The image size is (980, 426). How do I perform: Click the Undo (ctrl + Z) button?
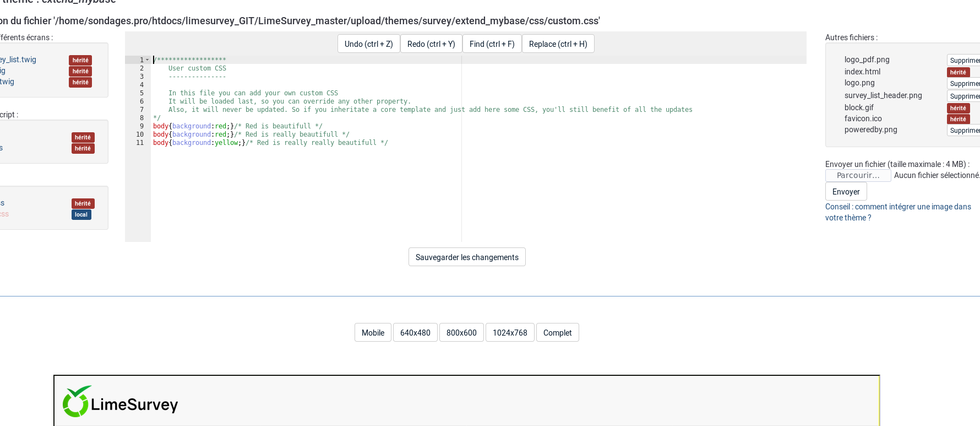point(368,44)
